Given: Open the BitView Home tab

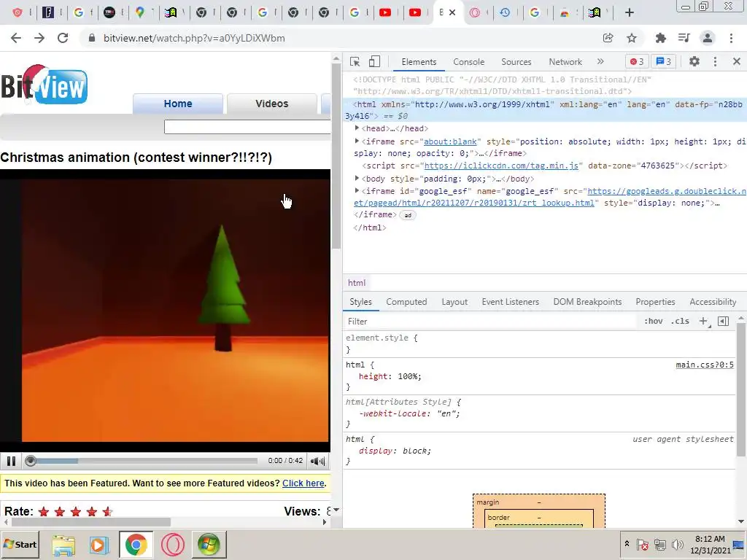Looking at the screenshot, I should pos(178,104).
